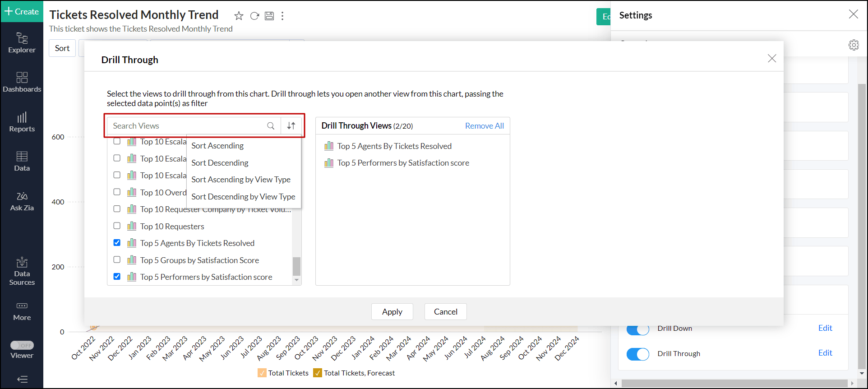Click Remove All link
Image resolution: width=868 pixels, height=389 pixels.
(484, 126)
